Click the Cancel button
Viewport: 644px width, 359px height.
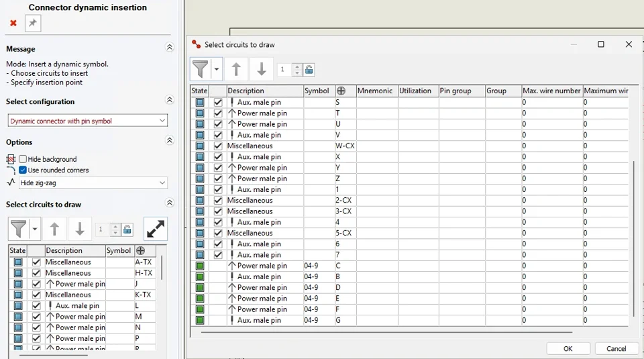point(616,348)
